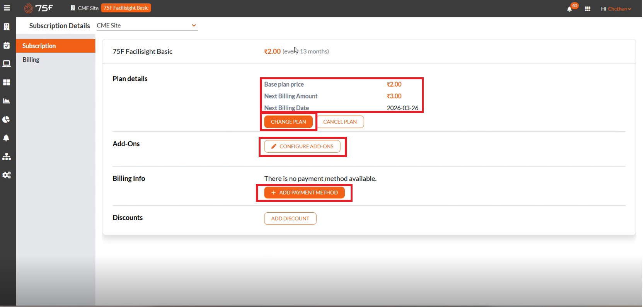The width and height of the screenshot is (644, 307).
Task: Click Add Payment Method
Action: 304,193
